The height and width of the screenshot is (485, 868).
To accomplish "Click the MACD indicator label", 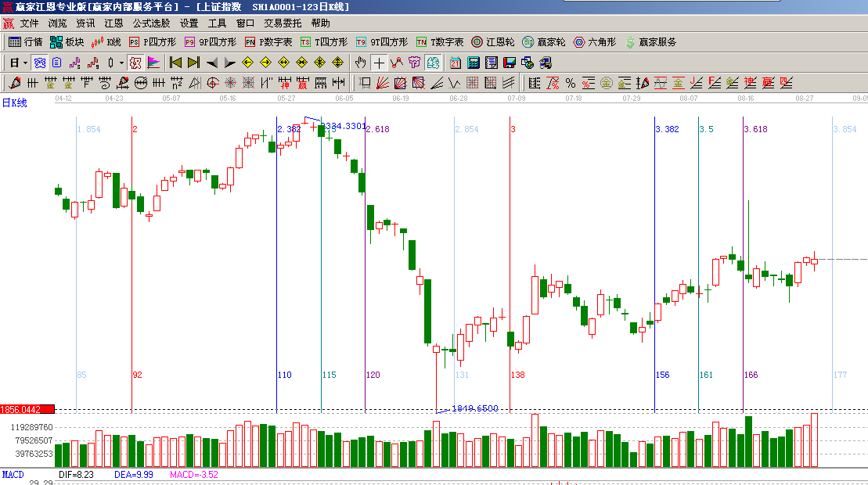I will pos(13,474).
